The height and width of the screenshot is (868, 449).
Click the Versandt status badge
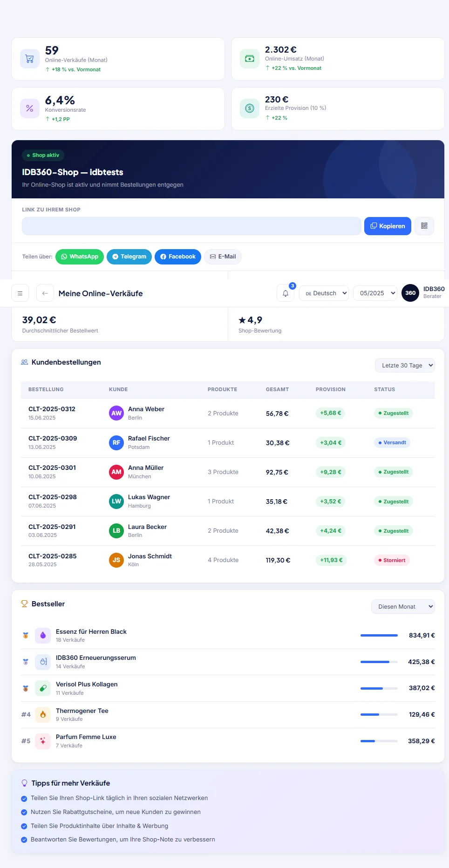392,442
